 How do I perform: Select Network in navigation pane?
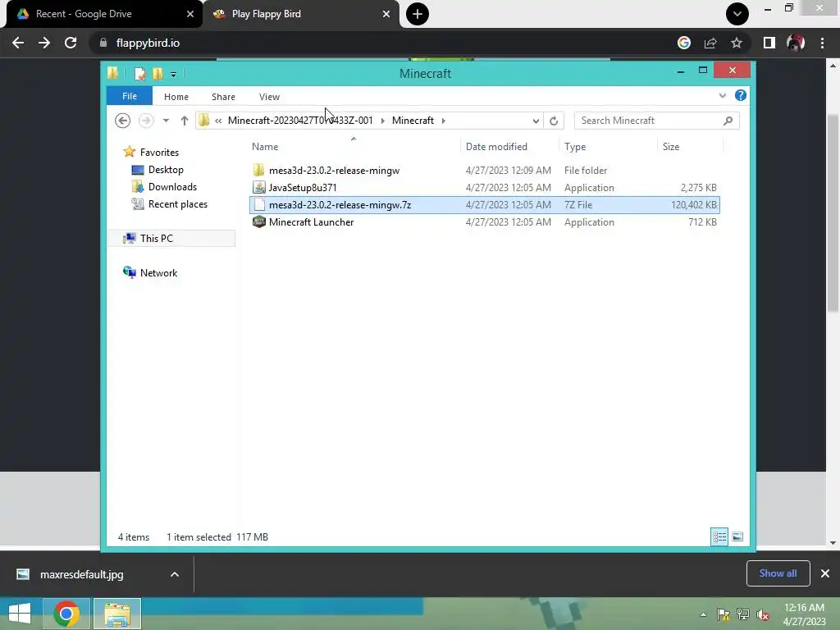(x=158, y=272)
